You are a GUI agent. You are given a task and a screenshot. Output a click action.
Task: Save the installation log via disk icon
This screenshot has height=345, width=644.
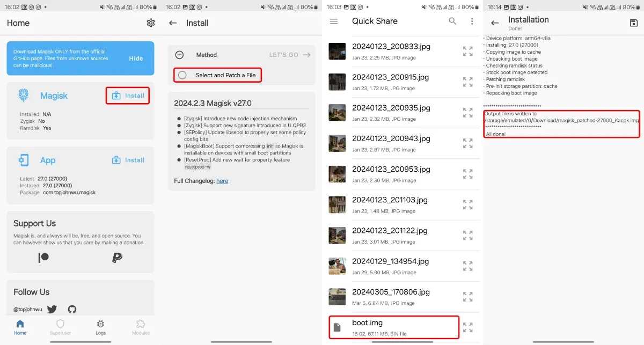click(633, 23)
